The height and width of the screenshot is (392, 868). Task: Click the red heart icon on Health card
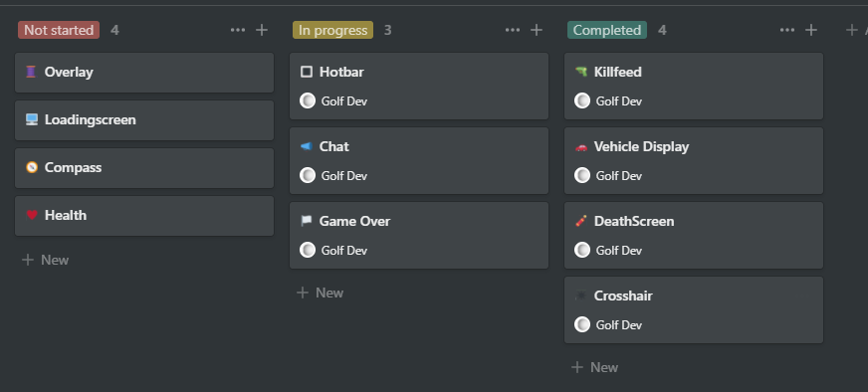tap(32, 215)
